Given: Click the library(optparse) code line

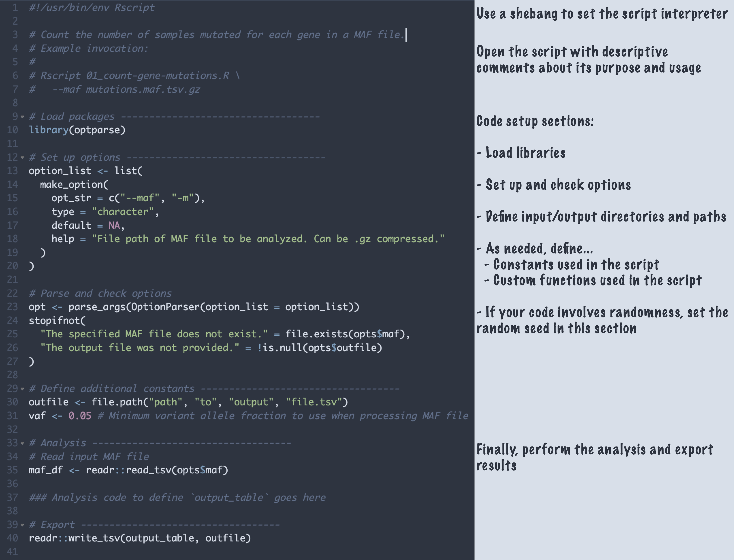Looking at the screenshot, I should point(77,130).
